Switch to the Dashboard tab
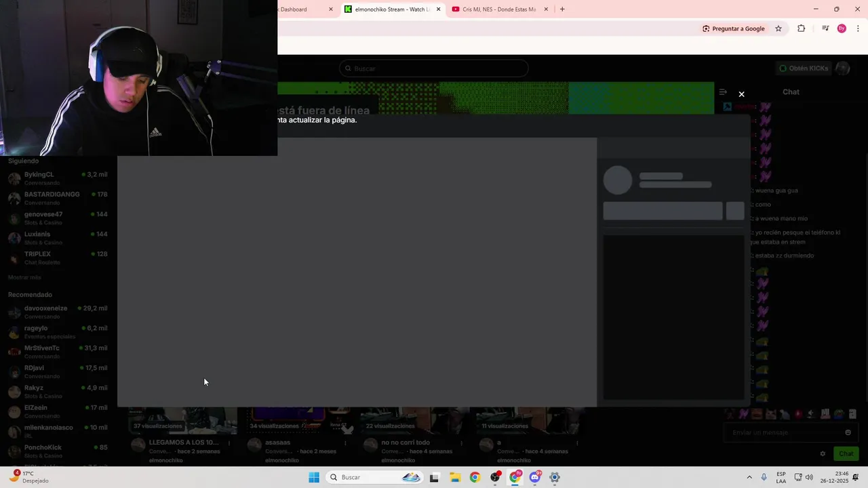Screen dimensions: 868x488 [x=298, y=9]
